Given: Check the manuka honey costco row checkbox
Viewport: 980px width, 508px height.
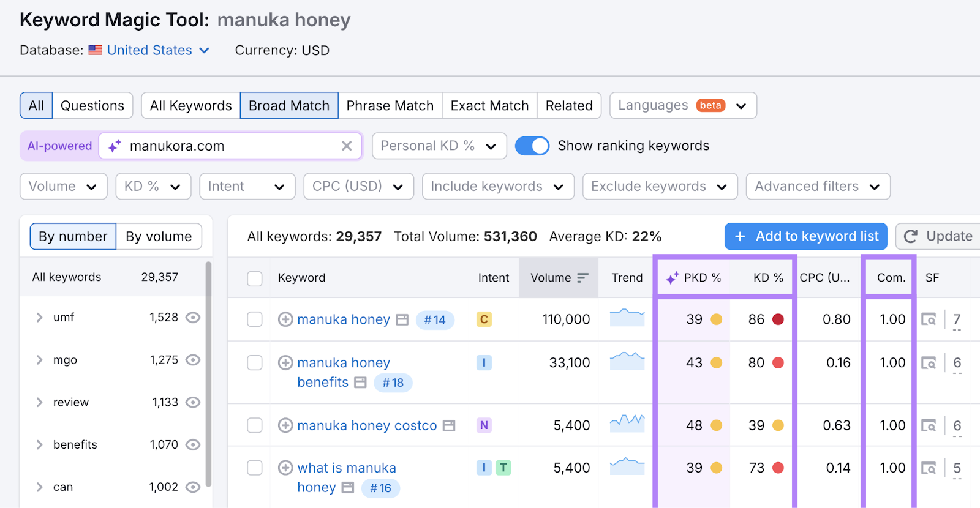Looking at the screenshot, I should [x=255, y=425].
